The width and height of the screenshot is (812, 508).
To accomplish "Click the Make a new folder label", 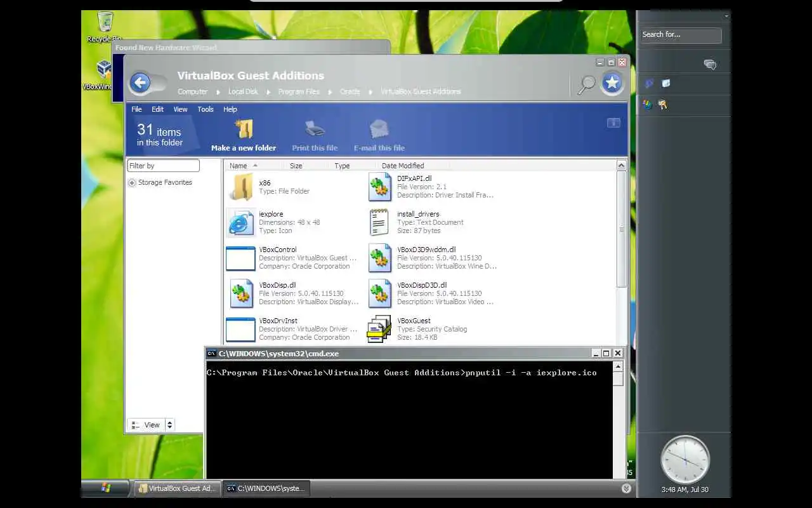I will click(x=244, y=148).
